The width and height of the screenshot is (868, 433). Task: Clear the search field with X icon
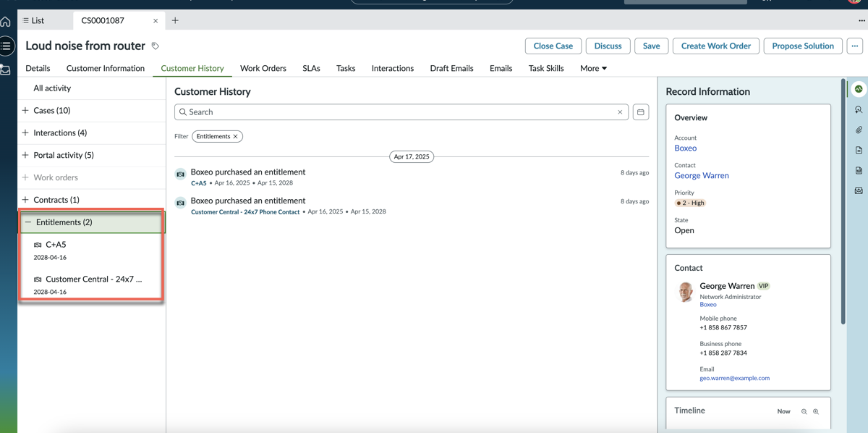tap(620, 112)
